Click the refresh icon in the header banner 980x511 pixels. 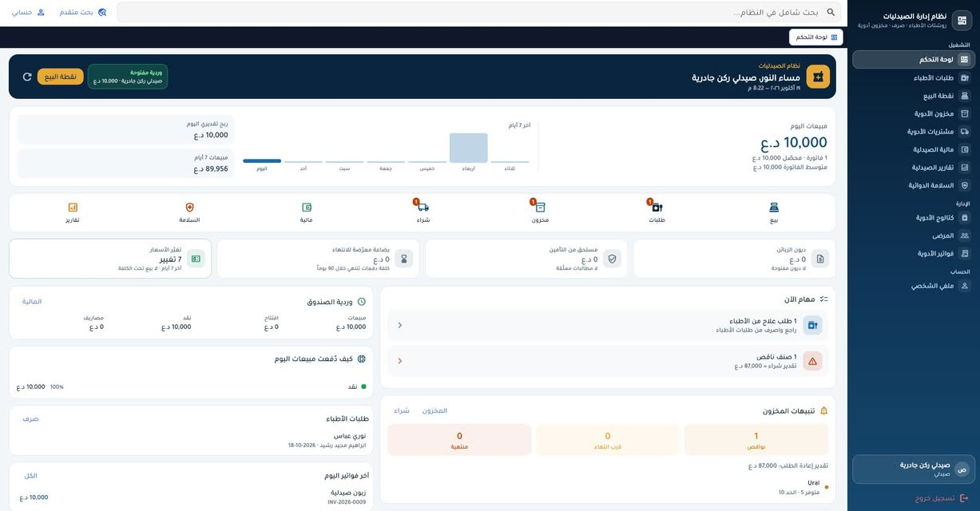pos(27,77)
